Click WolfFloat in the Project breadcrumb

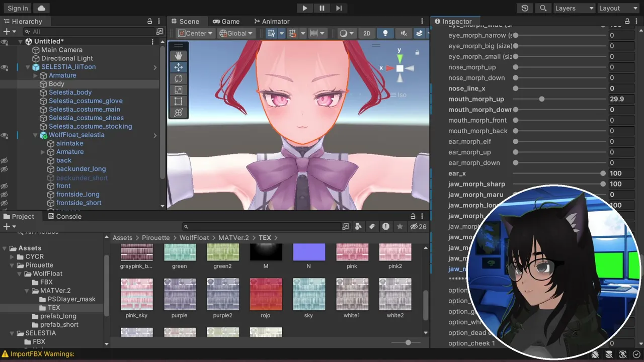pyautogui.click(x=194, y=238)
